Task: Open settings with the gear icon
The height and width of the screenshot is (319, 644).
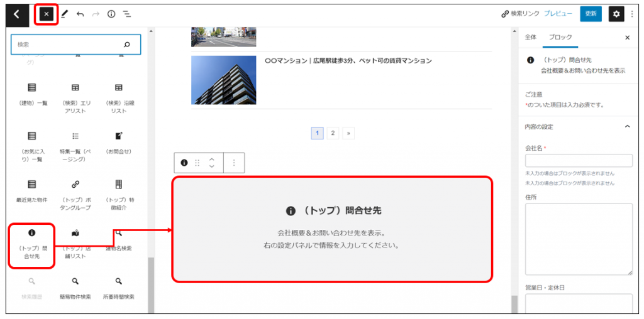Action: pos(616,14)
